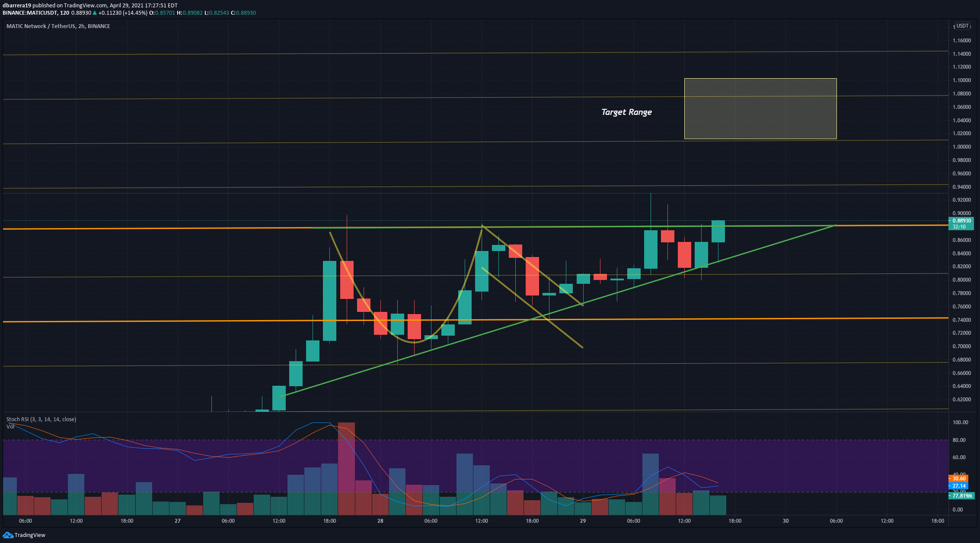Click the chart title 'MATIC Network / TetherUS, 2h, BINANCE'
Screen dimensions: 980x543
click(58, 26)
